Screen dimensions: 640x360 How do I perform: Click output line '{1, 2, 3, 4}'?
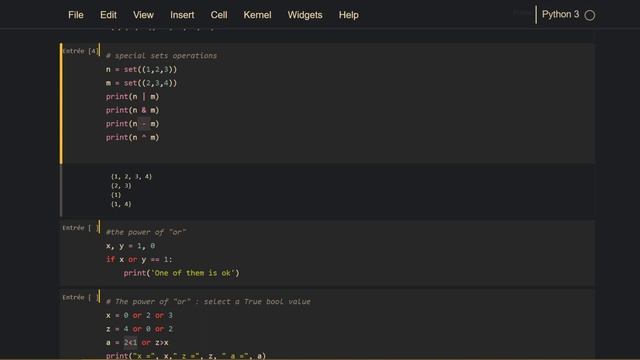click(x=131, y=176)
